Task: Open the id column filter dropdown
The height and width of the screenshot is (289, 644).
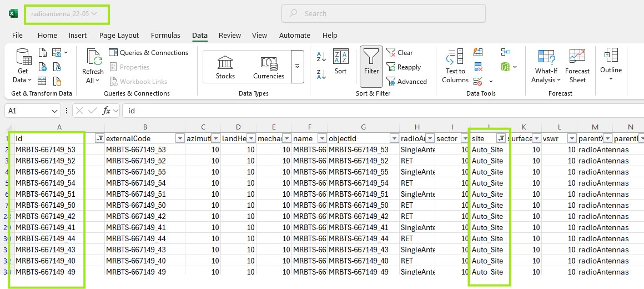Action: (x=99, y=138)
